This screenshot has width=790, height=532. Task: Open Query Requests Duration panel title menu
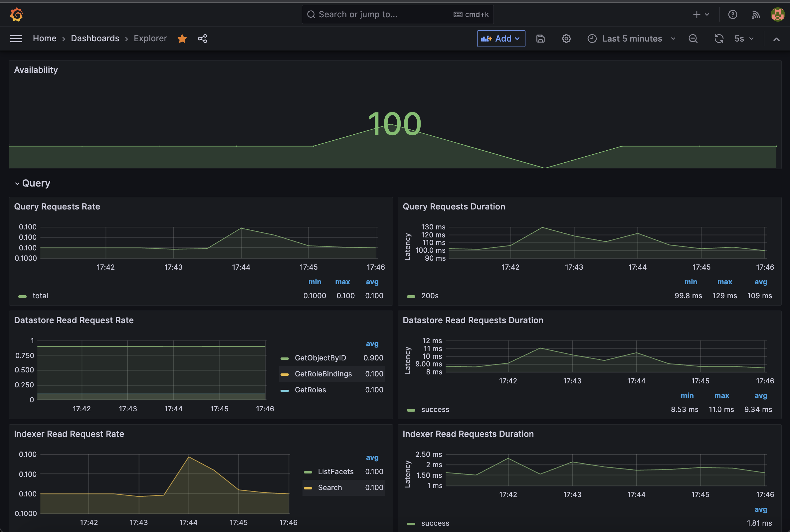click(x=454, y=206)
